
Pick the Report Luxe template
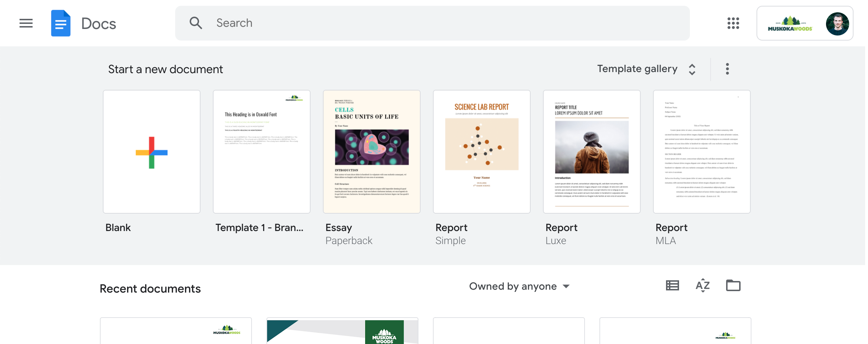(592, 152)
